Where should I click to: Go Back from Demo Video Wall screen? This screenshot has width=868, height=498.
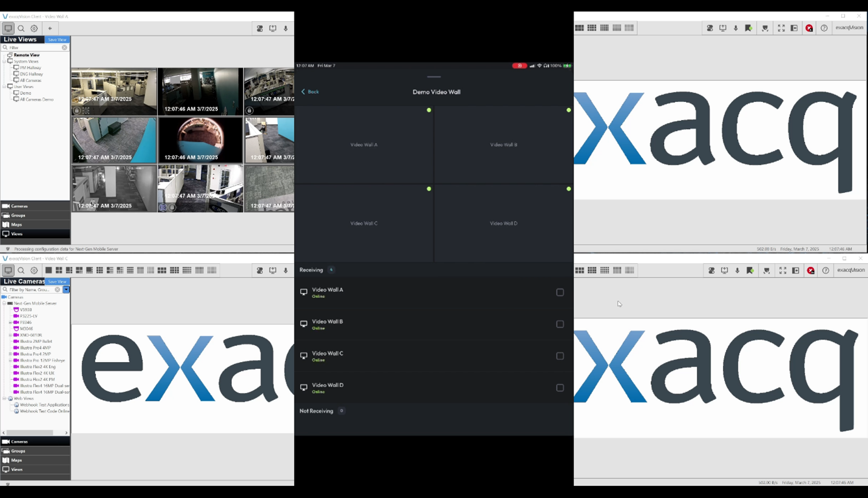(310, 92)
